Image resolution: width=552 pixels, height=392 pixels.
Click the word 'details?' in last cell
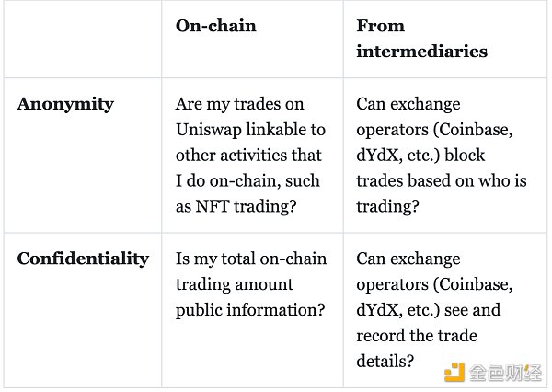[385, 361]
